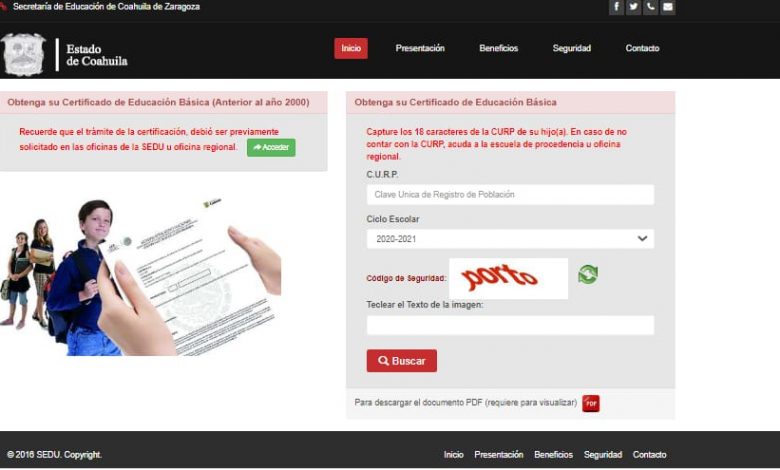
Task: Click the red PDF download icon
Action: click(x=591, y=403)
